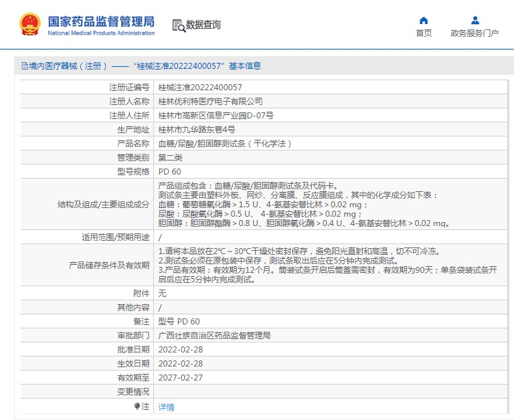Select registration number 桂械注准20222400057 cell
The height and width of the screenshot is (420, 514).
200,88
